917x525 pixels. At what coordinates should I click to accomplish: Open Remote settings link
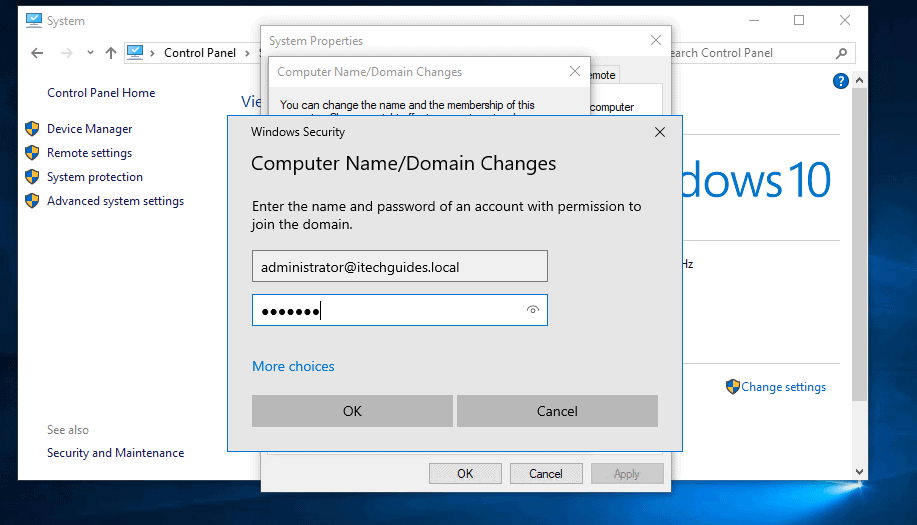pos(89,153)
